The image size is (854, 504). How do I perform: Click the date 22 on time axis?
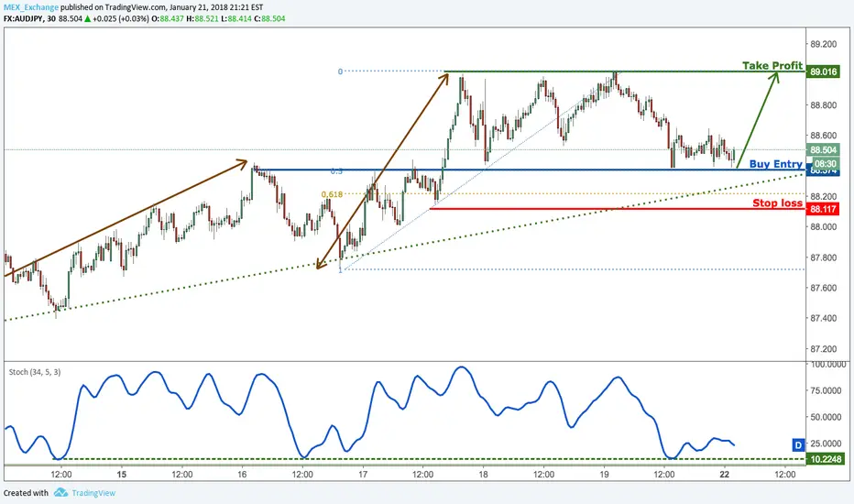point(725,474)
